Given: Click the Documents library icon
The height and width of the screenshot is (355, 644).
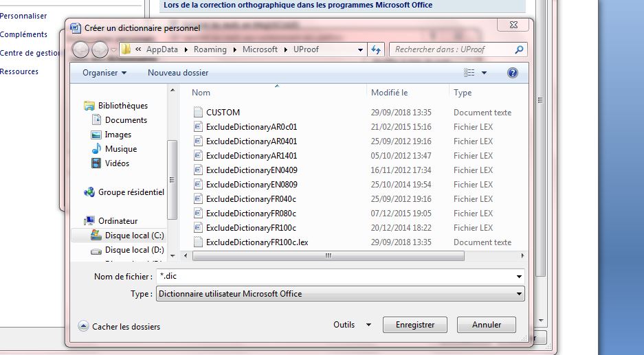Looking at the screenshot, I should click(x=96, y=120).
